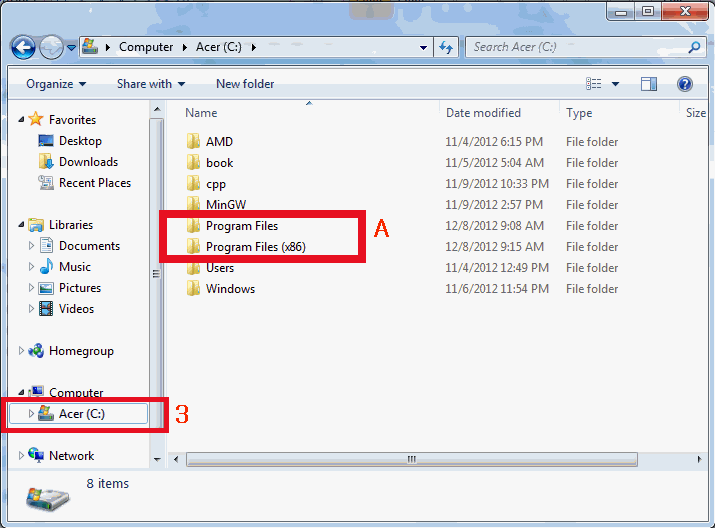
Task: Click Computer in the address breadcrumb
Action: (x=145, y=47)
